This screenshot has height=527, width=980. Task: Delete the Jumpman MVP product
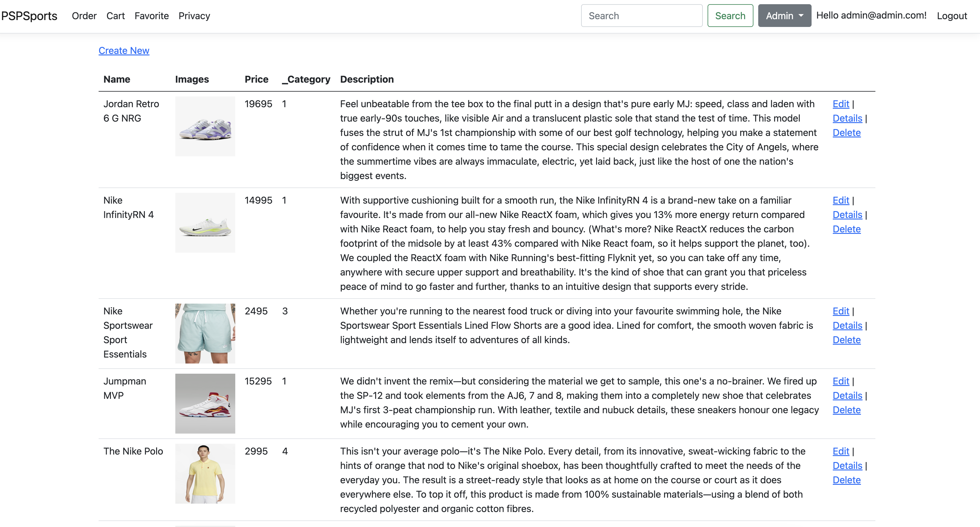(x=846, y=410)
